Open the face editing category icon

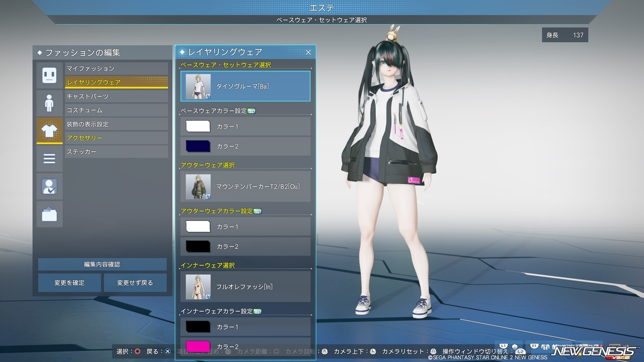click(x=49, y=75)
